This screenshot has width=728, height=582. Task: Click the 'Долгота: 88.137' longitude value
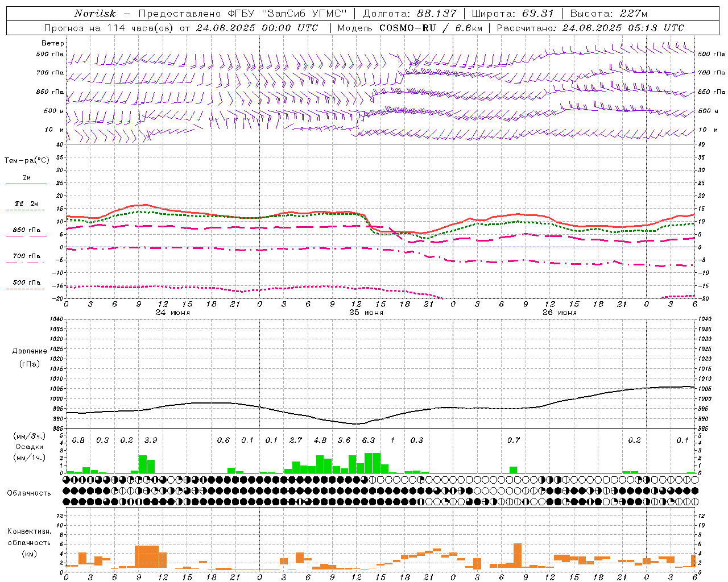click(x=409, y=14)
